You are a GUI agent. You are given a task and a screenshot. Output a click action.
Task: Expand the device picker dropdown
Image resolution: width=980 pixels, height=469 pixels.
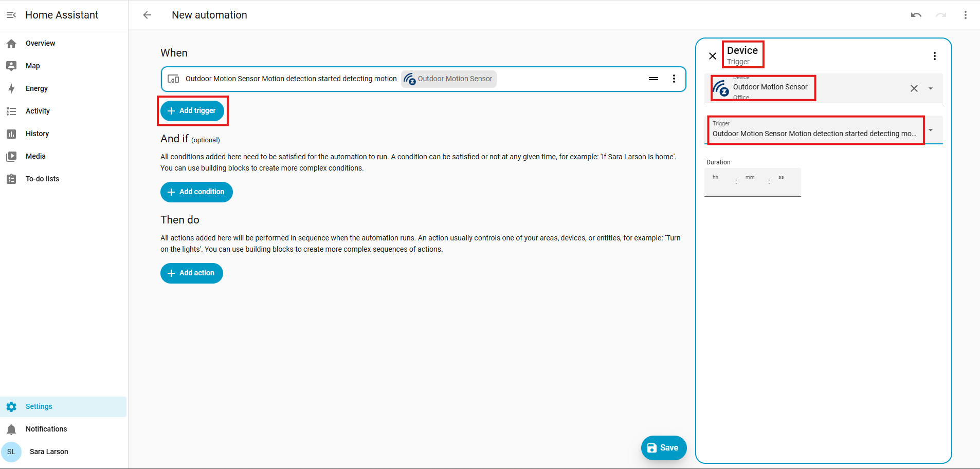(931, 88)
